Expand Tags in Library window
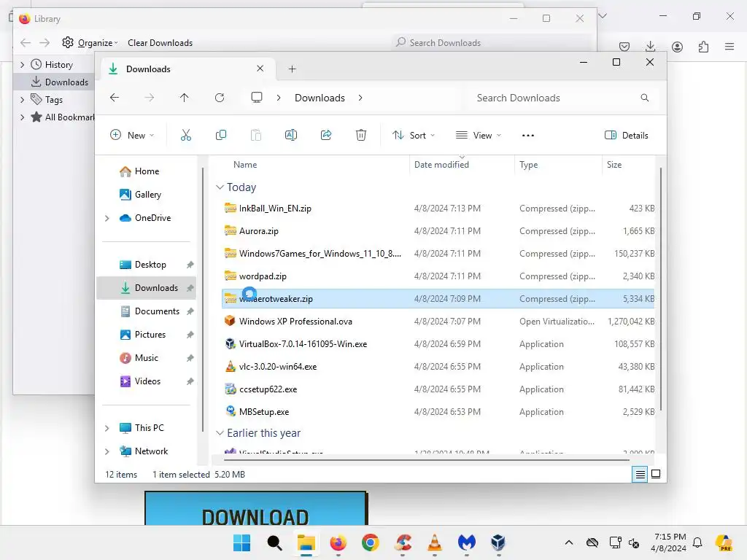This screenshot has width=747, height=560. [x=22, y=99]
